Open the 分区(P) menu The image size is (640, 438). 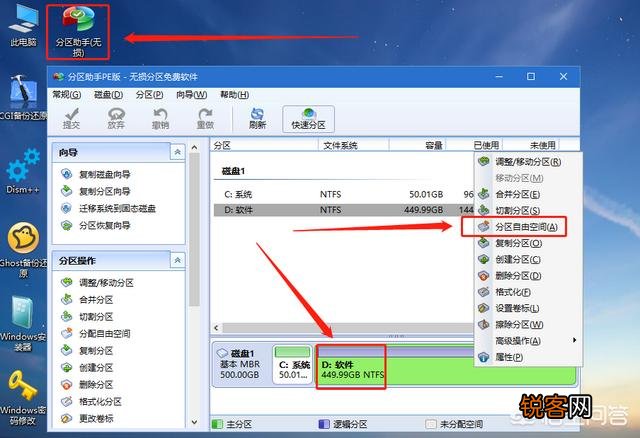tap(149, 95)
